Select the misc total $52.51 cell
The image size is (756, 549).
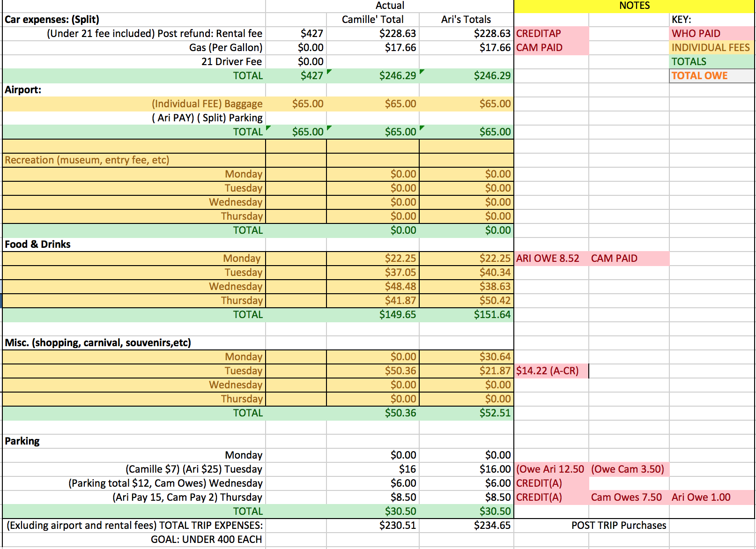pos(467,413)
